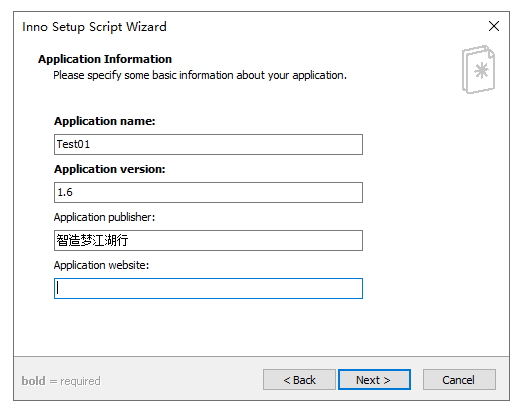
Task: Click into the Application publisher field
Action: 208,240
